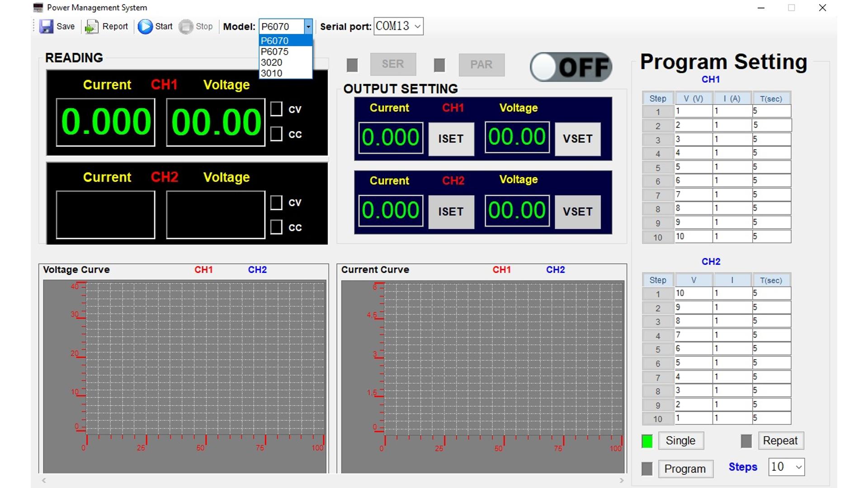The height and width of the screenshot is (488, 868).
Task: Click the CH1 ISET button
Action: click(x=451, y=139)
